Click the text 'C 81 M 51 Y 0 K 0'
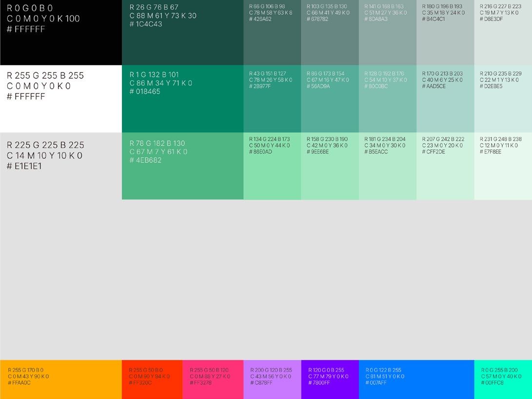 coord(385,376)
